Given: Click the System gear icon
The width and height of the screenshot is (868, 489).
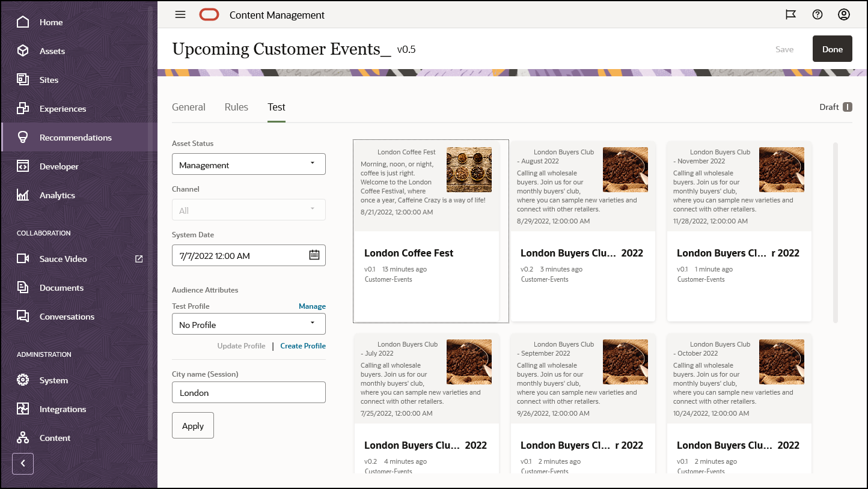Looking at the screenshot, I should (23, 380).
